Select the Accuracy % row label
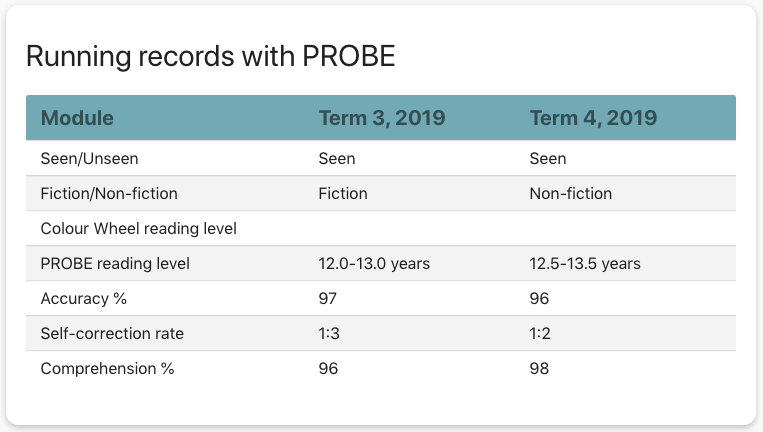Image resolution: width=763 pixels, height=432 pixels. [84, 299]
